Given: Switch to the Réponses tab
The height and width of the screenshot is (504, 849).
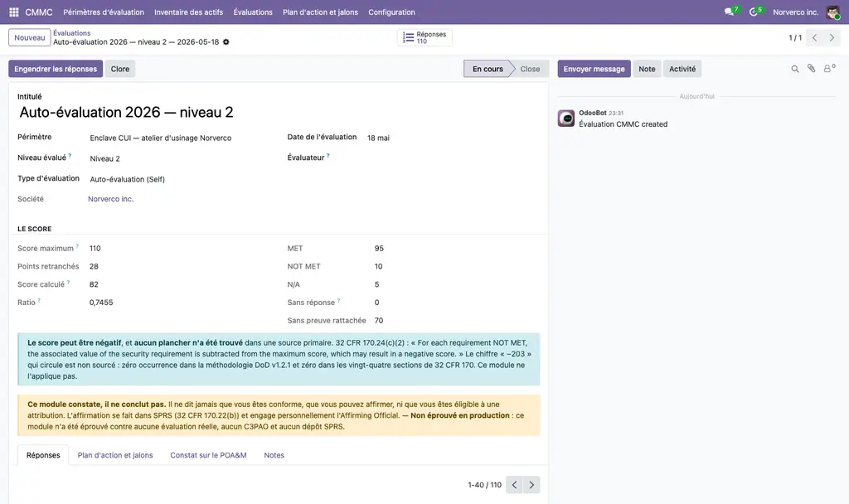Looking at the screenshot, I should coord(43,455).
